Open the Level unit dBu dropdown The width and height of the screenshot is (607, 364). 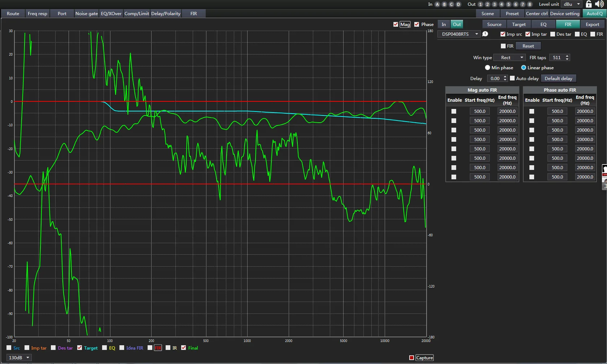[572, 4]
